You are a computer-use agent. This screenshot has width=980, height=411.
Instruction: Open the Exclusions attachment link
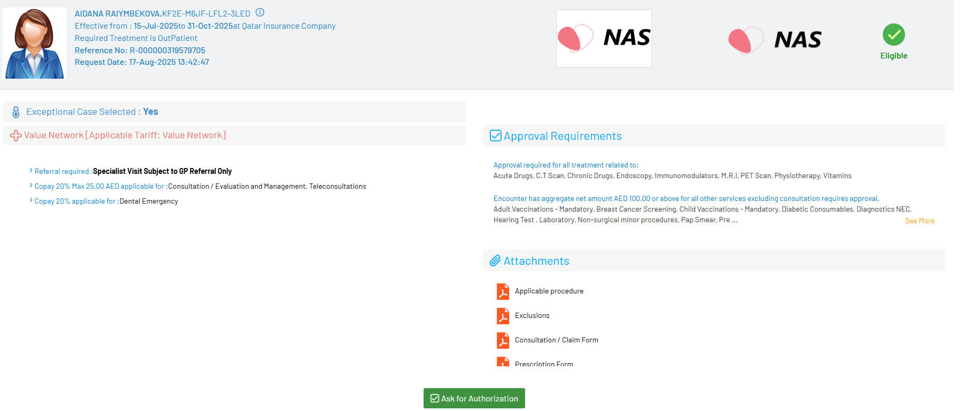532,316
